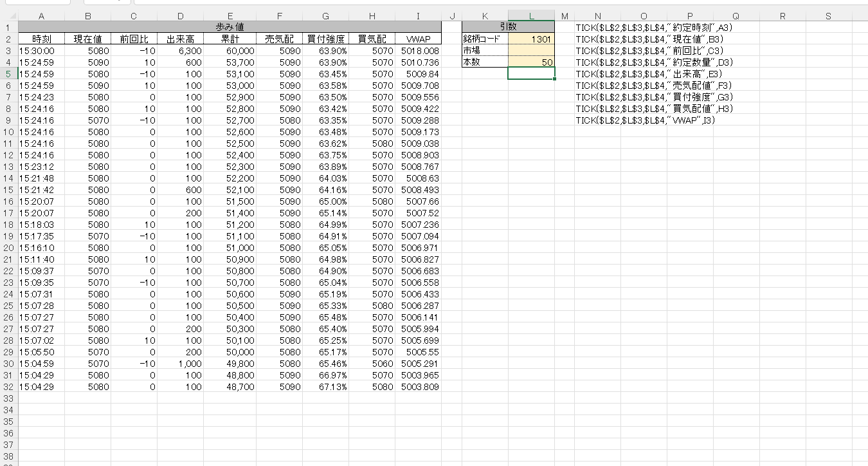This screenshot has width=868, height=466.
Task: Click the 歩み値 merged title cell
Action: [230, 28]
